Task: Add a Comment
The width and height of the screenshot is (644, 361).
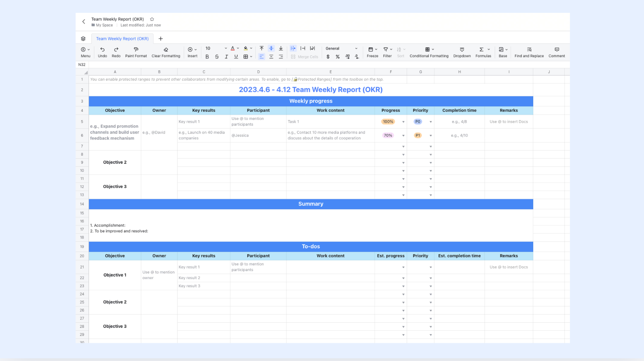Action: click(x=557, y=52)
